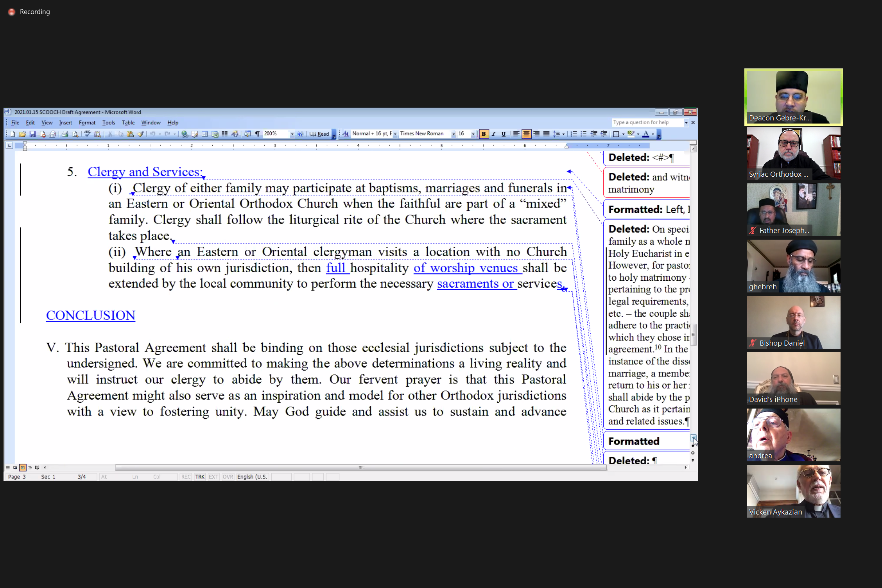882x588 pixels.
Task: Toggle Italic formatting
Action: pyautogui.click(x=494, y=134)
